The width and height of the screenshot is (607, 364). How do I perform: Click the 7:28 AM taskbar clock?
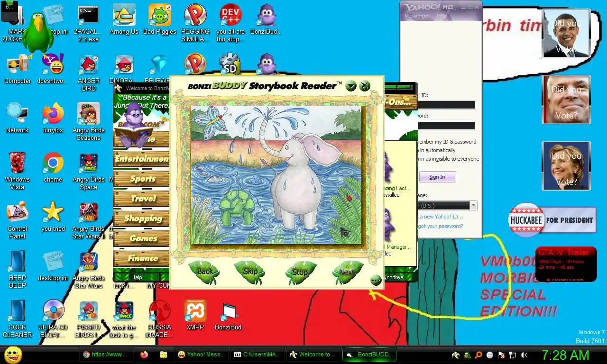coord(566,355)
